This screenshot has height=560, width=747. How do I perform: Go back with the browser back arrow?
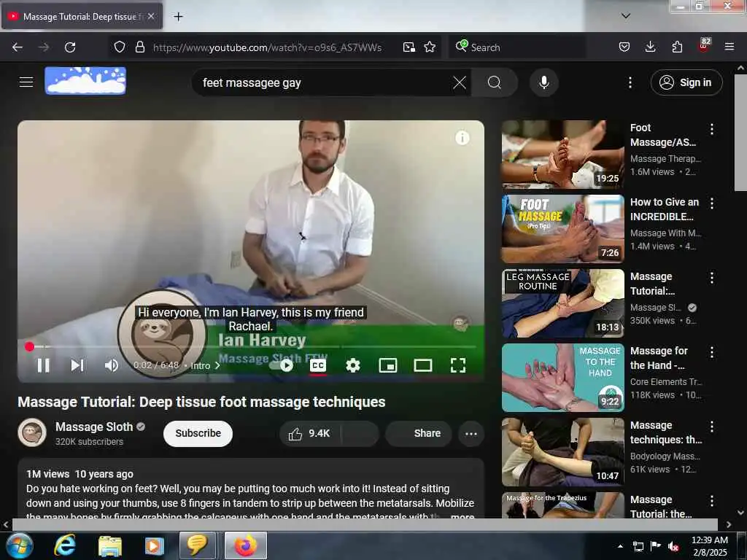tap(18, 47)
